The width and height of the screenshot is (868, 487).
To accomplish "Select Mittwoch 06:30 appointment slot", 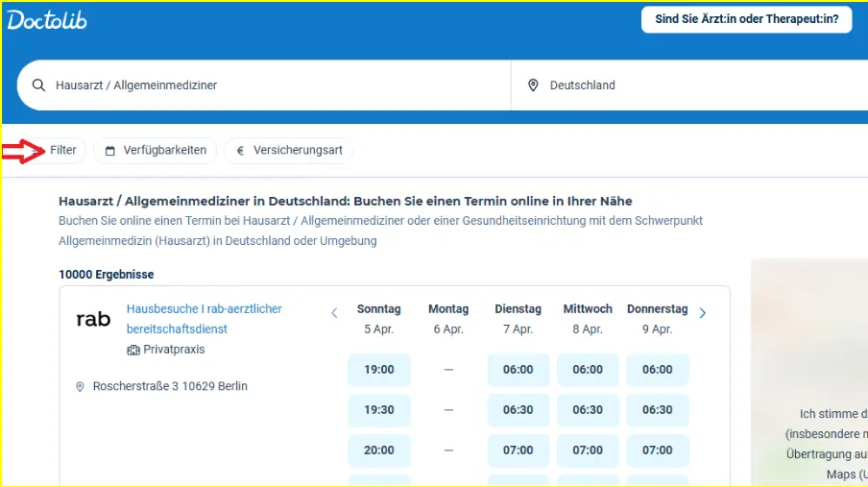I will pyautogui.click(x=588, y=410).
